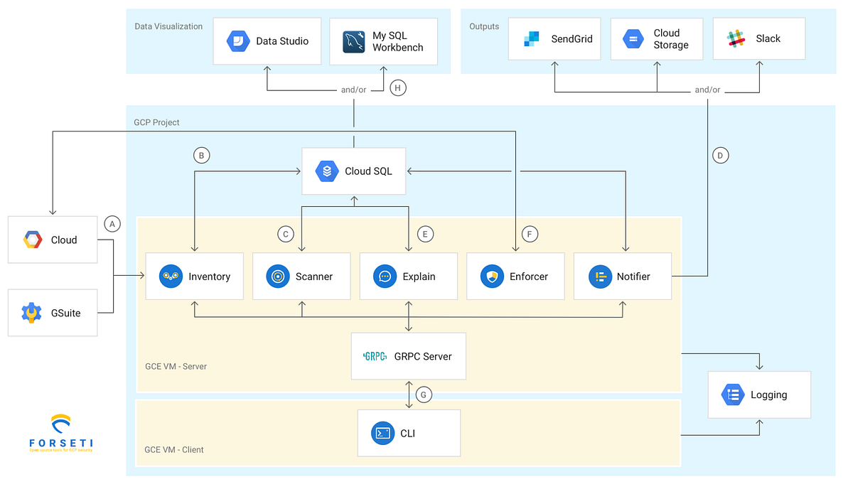
Task: Select the Cloud SQL icon
Action: coord(326,171)
